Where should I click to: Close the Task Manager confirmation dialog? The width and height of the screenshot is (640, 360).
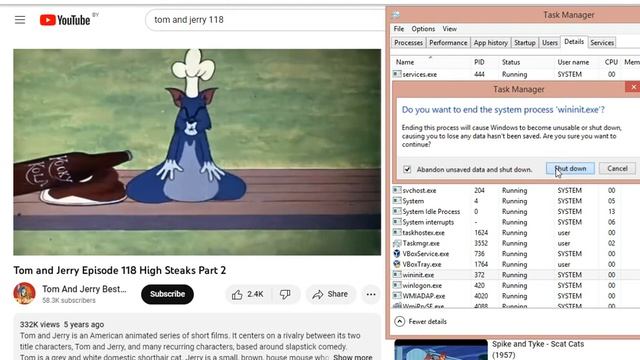633,87
